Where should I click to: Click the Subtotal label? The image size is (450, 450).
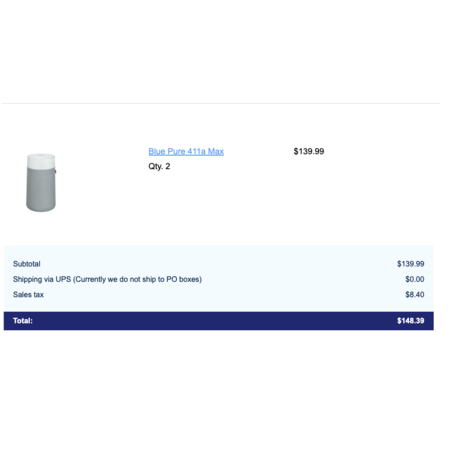coord(27,264)
